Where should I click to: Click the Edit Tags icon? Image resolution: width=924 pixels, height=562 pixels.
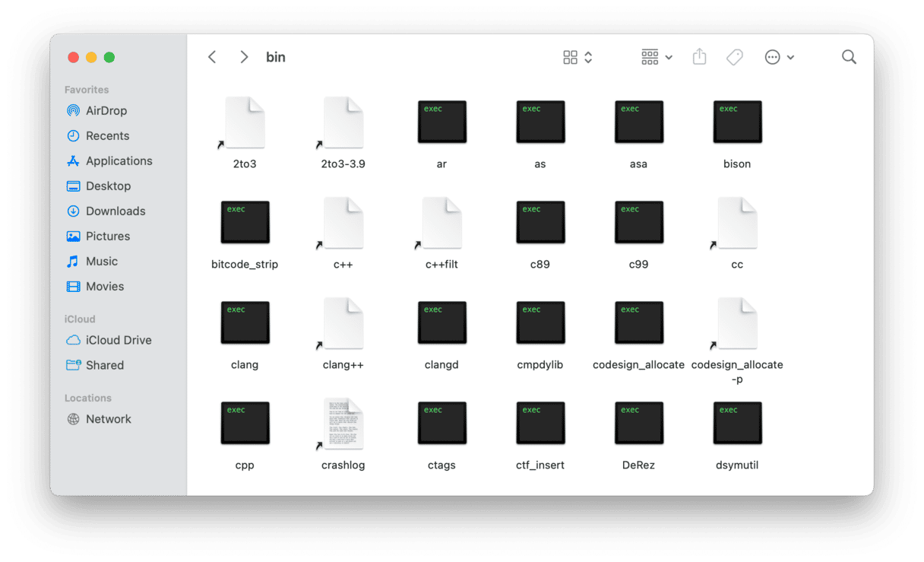pos(734,57)
